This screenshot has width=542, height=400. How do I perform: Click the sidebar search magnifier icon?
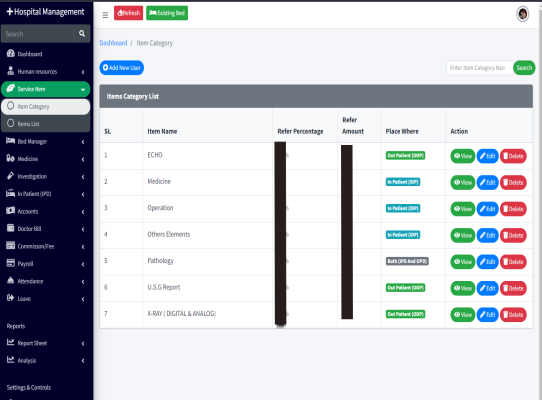tap(82, 34)
